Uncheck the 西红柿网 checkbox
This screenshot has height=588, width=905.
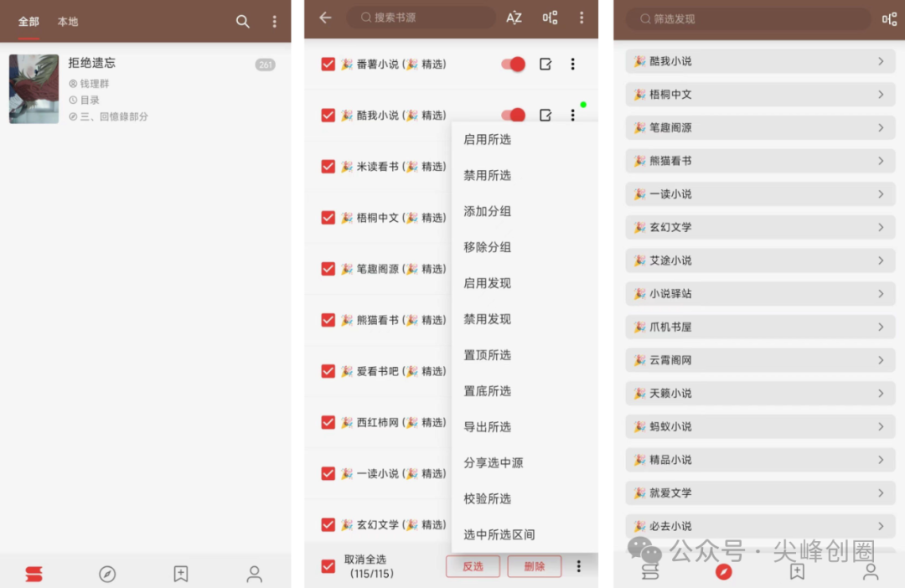click(x=328, y=422)
